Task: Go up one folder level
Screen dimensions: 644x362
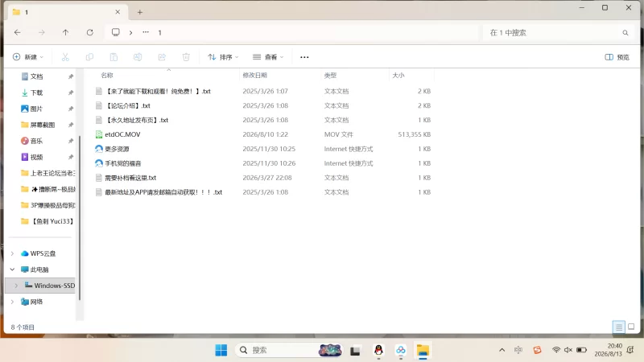Action: [x=66, y=32]
